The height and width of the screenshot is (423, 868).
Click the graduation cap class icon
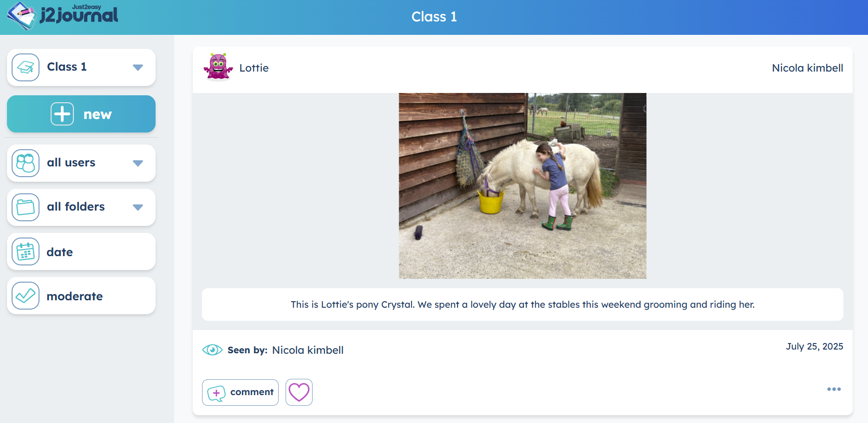coord(26,67)
